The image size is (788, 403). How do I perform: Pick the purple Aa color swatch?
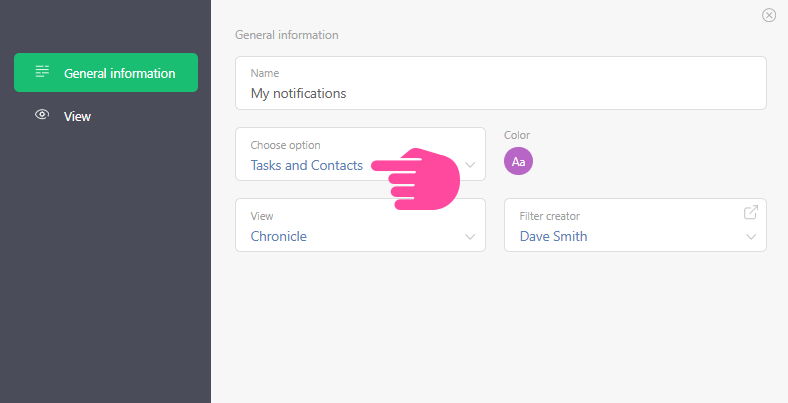(x=518, y=161)
